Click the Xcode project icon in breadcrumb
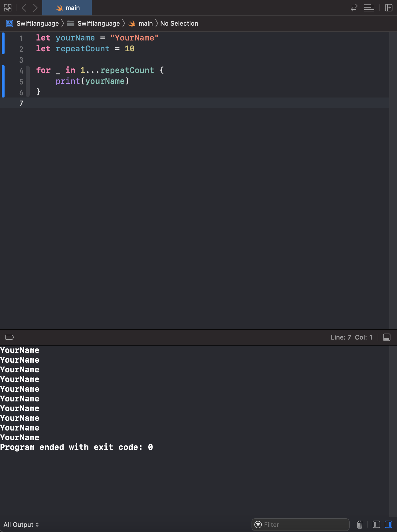Viewport: 397px width, 532px height. point(9,23)
